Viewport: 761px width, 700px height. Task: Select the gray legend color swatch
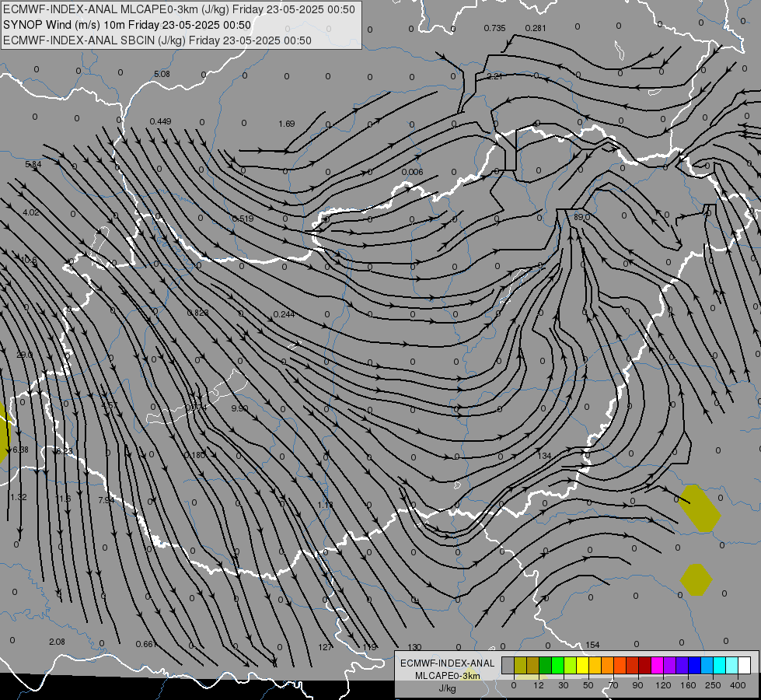click(508, 666)
